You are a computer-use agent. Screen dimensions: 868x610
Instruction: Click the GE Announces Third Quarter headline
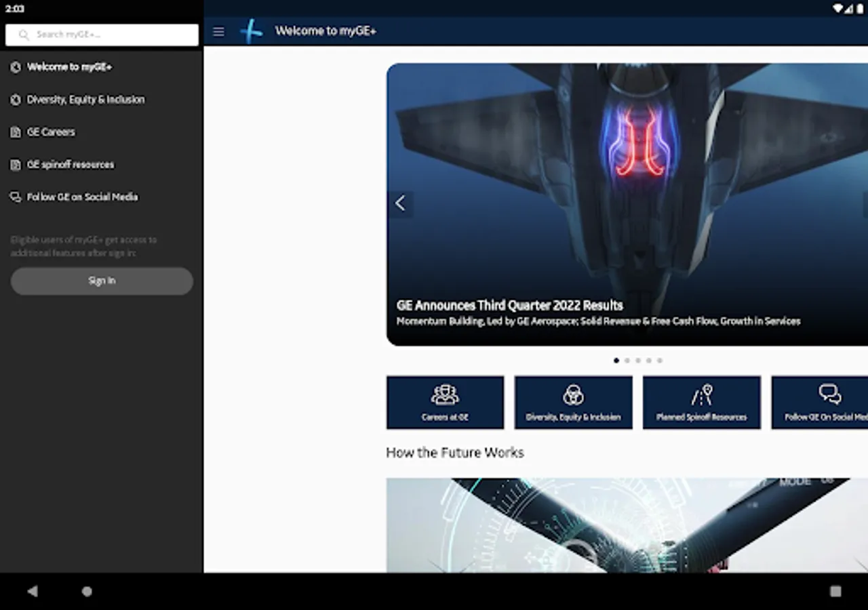(x=510, y=305)
